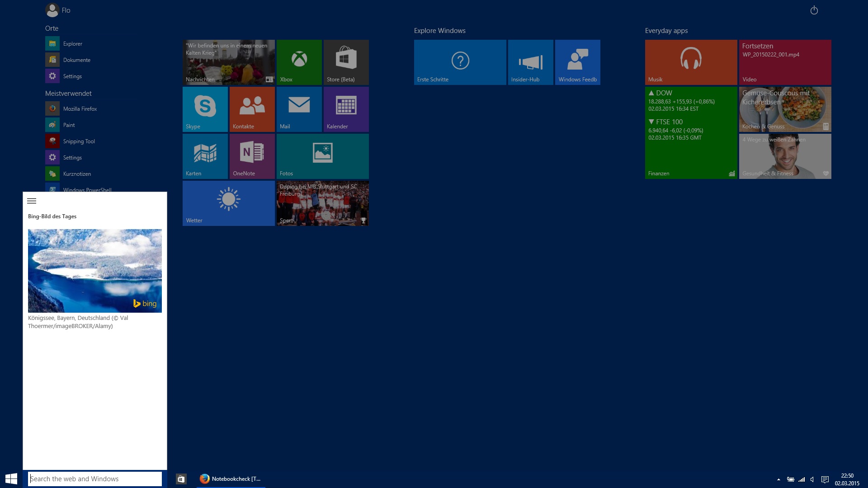The height and width of the screenshot is (488, 868).
Task: Open the Gesundheit & Fitness tile
Action: click(785, 156)
